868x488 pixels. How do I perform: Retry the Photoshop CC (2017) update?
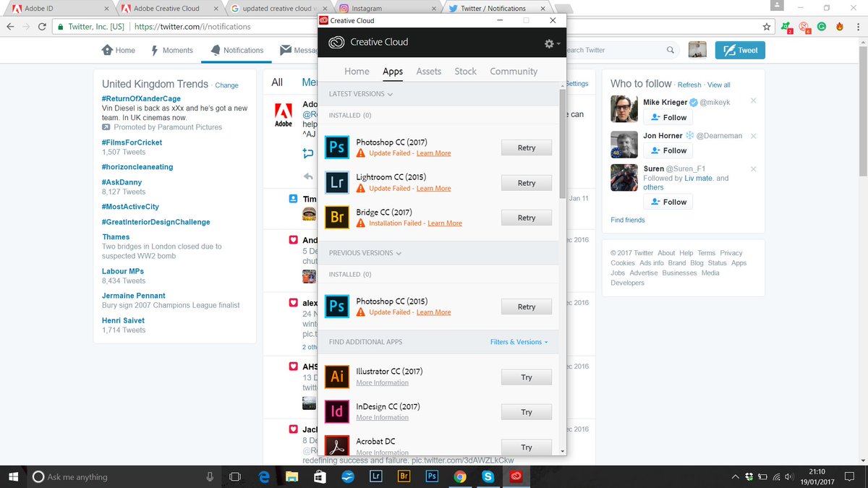pos(527,147)
